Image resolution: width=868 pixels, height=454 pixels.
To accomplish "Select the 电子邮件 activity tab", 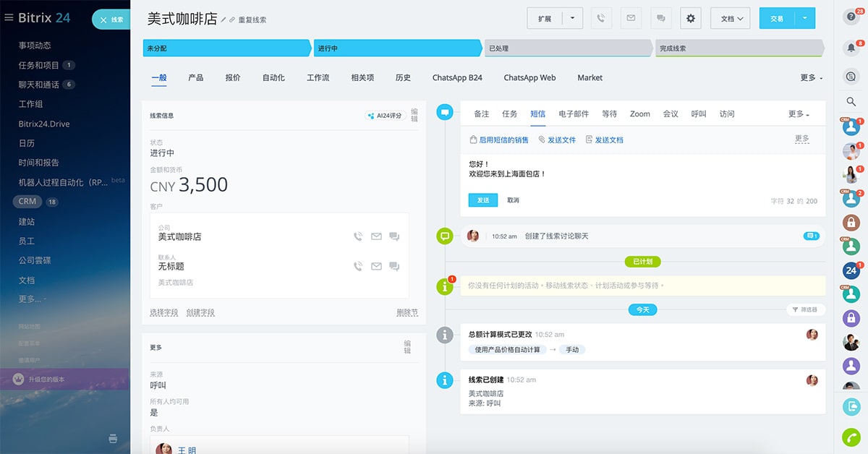I will click(574, 114).
